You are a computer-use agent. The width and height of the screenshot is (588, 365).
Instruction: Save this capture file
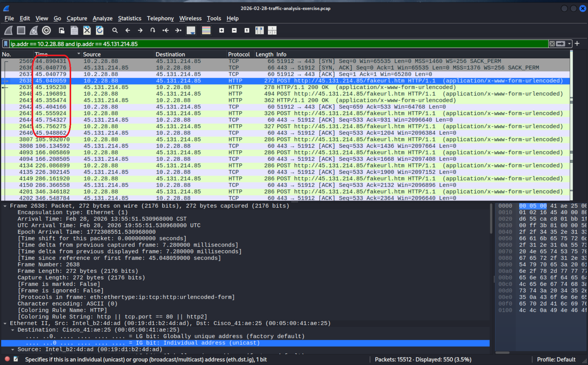pos(74,30)
